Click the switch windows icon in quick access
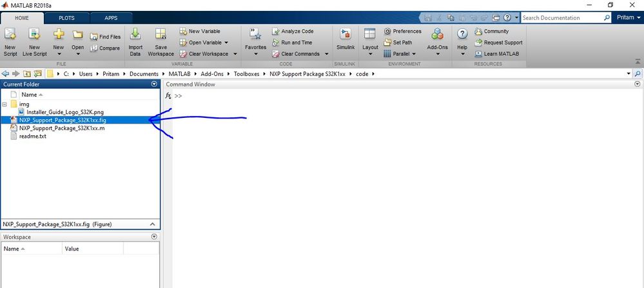The image size is (644, 288). (x=496, y=17)
